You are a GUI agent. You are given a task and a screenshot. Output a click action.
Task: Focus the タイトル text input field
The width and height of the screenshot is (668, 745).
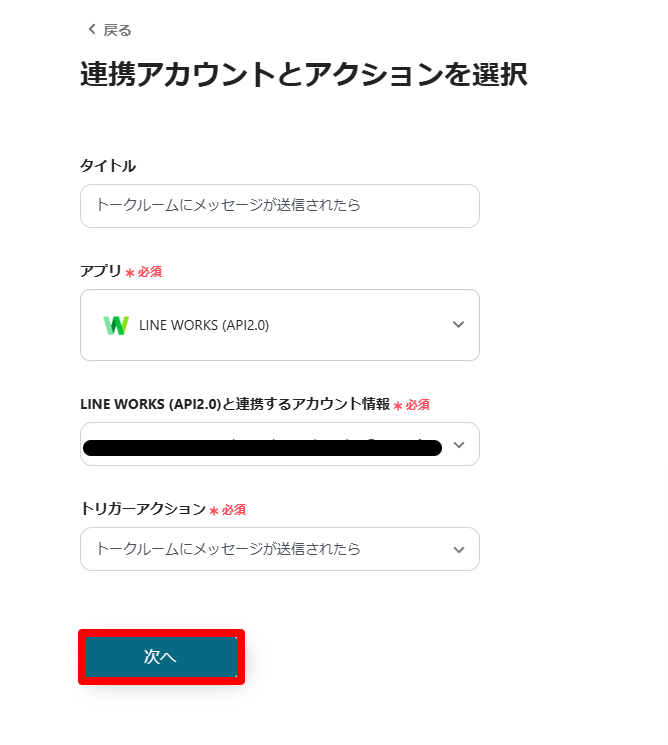279,206
